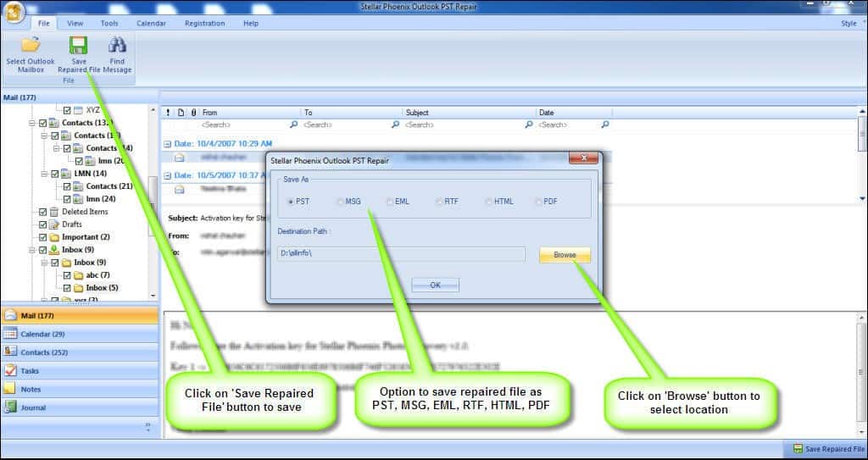Click the Deleted Items trash can icon
This screenshot has width=868, height=460.
pyautogui.click(x=54, y=212)
